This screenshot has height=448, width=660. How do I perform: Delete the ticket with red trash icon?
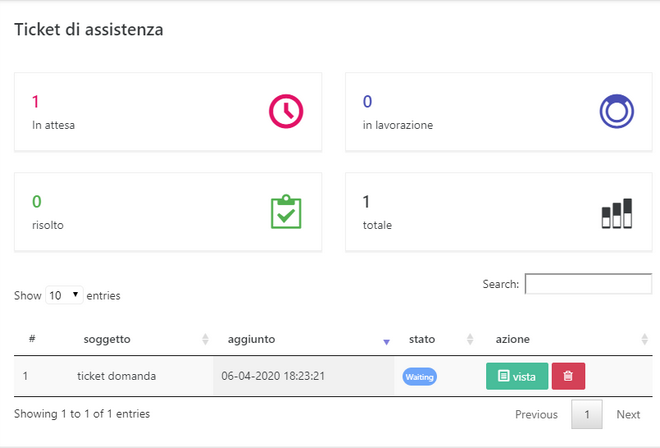568,376
